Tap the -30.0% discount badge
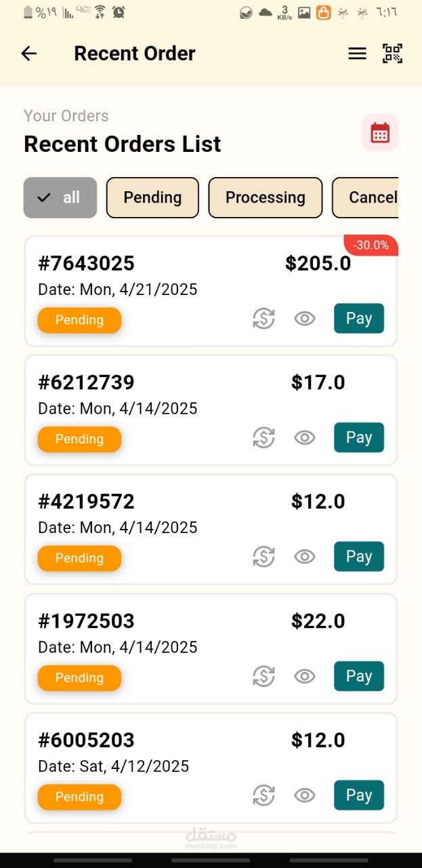 click(371, 245)
